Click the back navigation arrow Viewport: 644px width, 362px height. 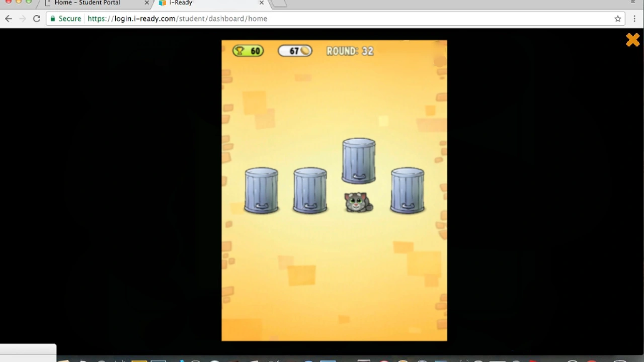8,18
